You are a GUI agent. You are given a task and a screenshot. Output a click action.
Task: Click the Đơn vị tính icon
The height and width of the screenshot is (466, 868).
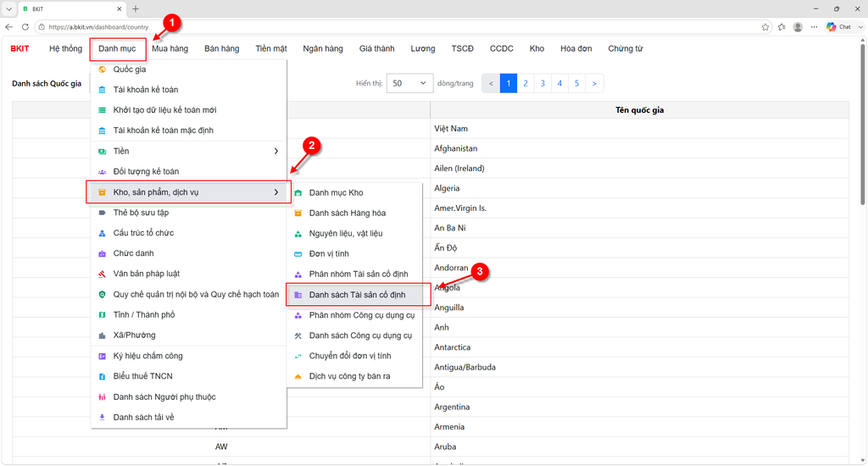(x=298, y=254)
